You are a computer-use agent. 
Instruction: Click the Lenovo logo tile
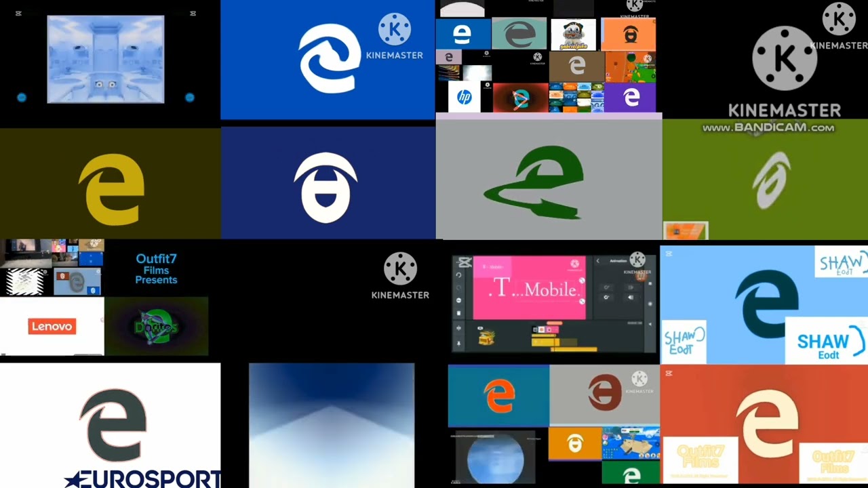click(x=52, y=326)
